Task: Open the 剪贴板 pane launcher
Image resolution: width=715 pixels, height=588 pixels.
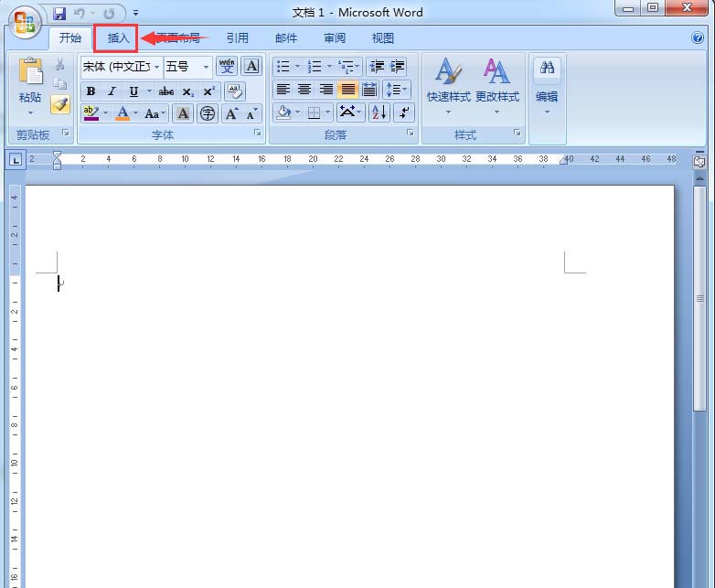Action: 66,134
